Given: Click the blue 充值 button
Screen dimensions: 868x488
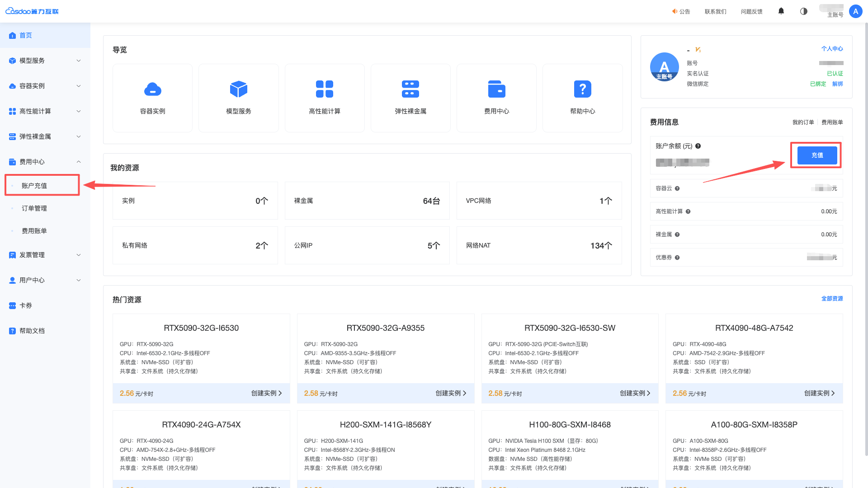Looking at the screenshot, I should 817,155.
